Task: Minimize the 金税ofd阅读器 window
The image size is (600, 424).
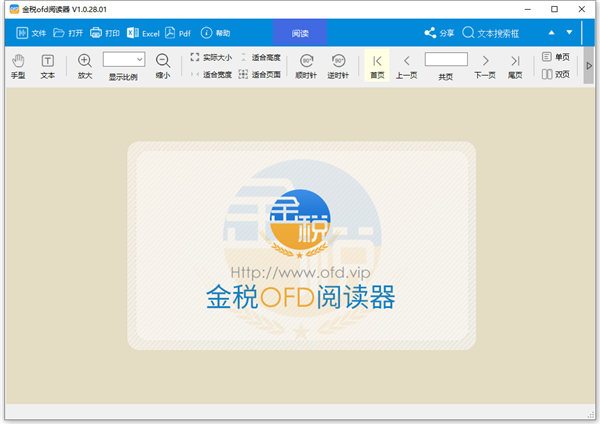Action: point(528,9)
